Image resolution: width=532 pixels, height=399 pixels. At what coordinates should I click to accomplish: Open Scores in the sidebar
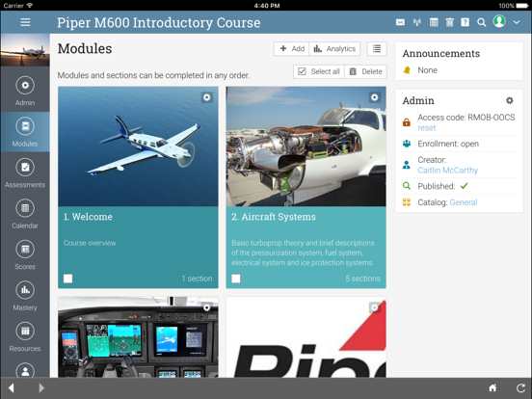click(25, 255)
